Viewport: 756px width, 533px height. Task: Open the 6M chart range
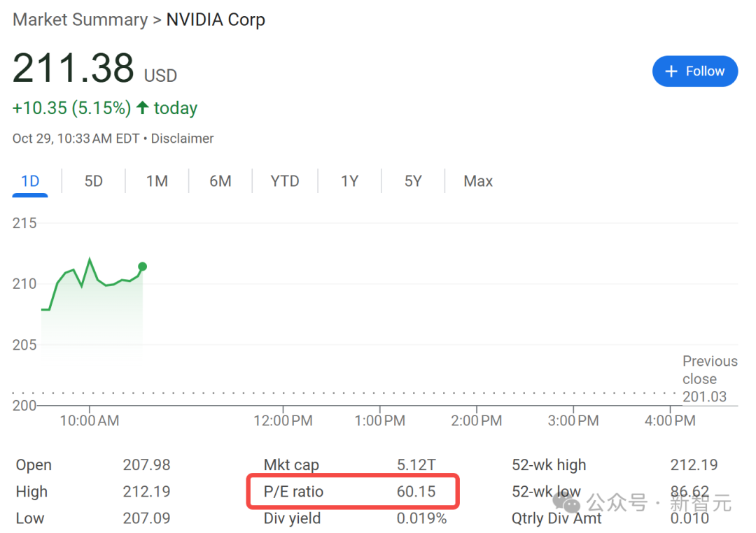220,181
